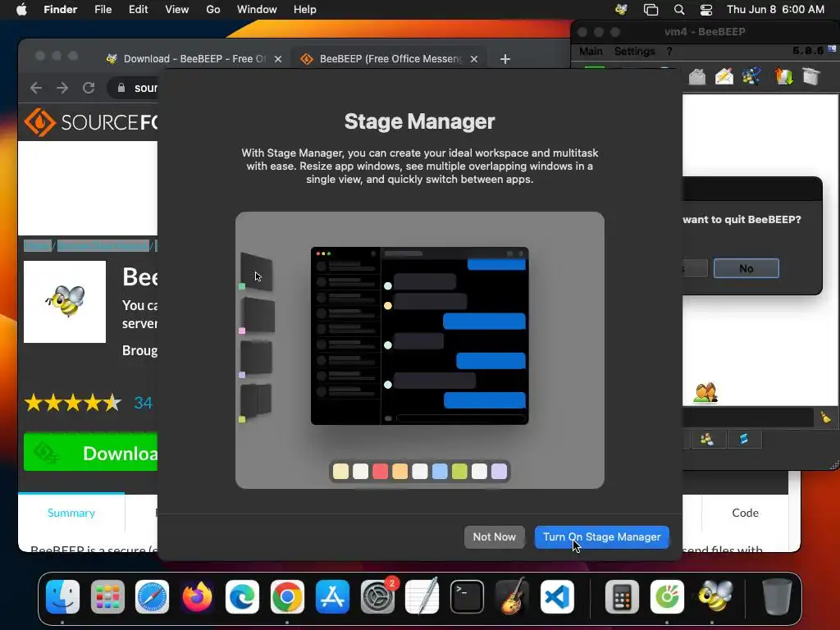Screen dimensions: 840x630
Task: Click the BeeBEEP bee icon in the menu bar
Action: pyautogui.click(x=622, y=10)
